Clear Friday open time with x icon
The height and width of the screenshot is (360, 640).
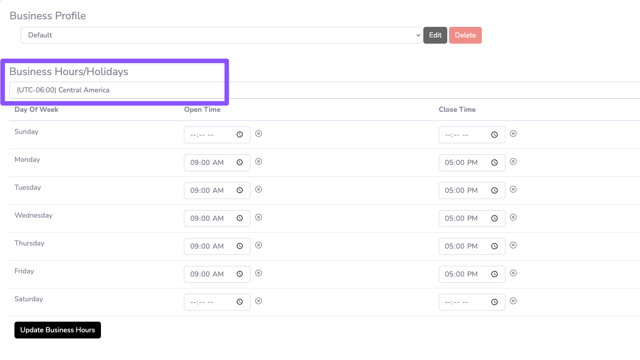click(258, 273)
